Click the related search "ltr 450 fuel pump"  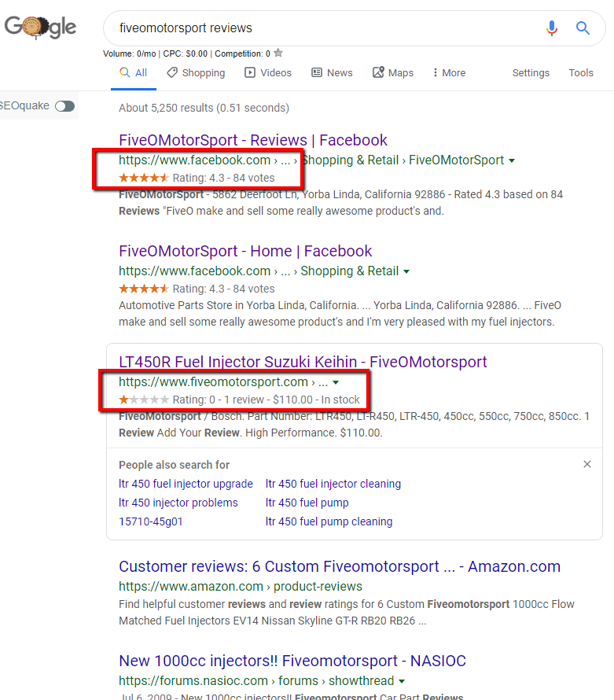(x=307, y=503)
